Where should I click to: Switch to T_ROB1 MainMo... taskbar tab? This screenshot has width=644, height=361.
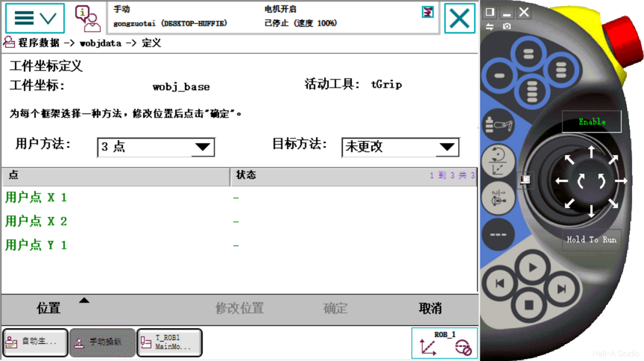click(x=170, y=342)
